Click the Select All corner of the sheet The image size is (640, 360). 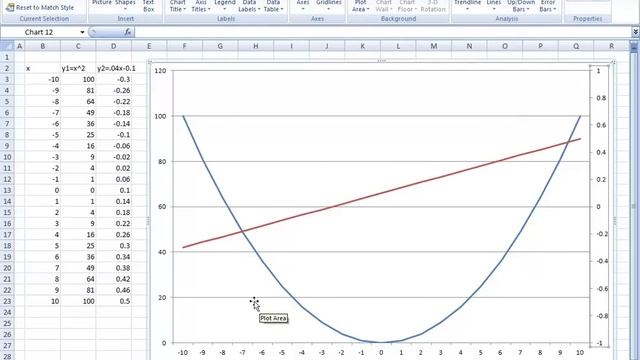7,46
